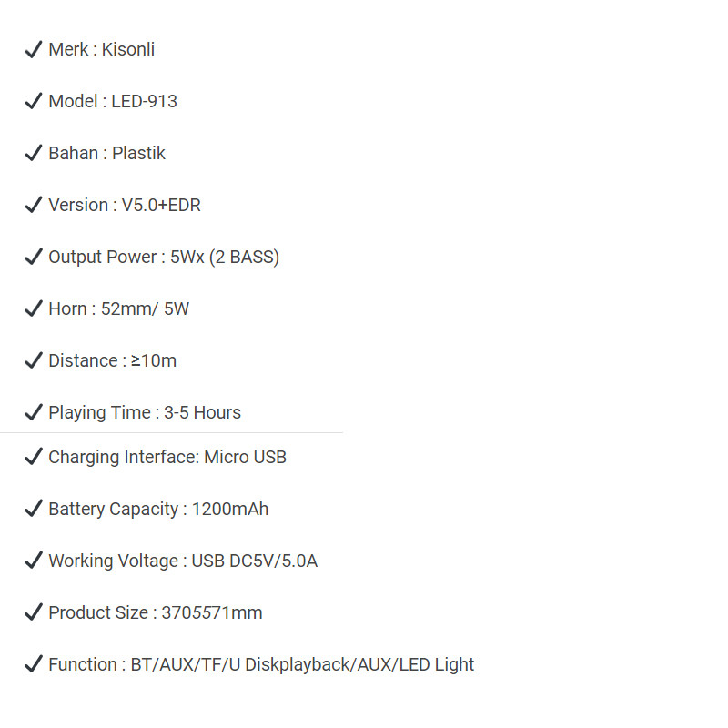Click the Function BT/AUX/TF/U Disk text line
This screenshot has width=728, height=728.
261,664
